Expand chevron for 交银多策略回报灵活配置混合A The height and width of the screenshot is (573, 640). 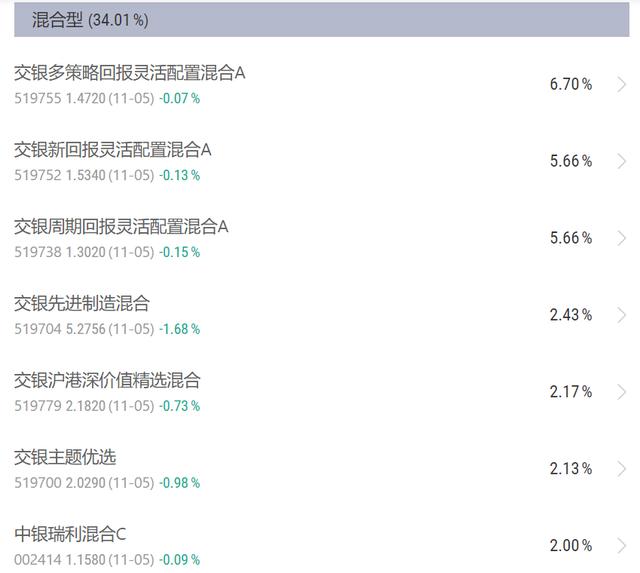(x=622, y=84)
